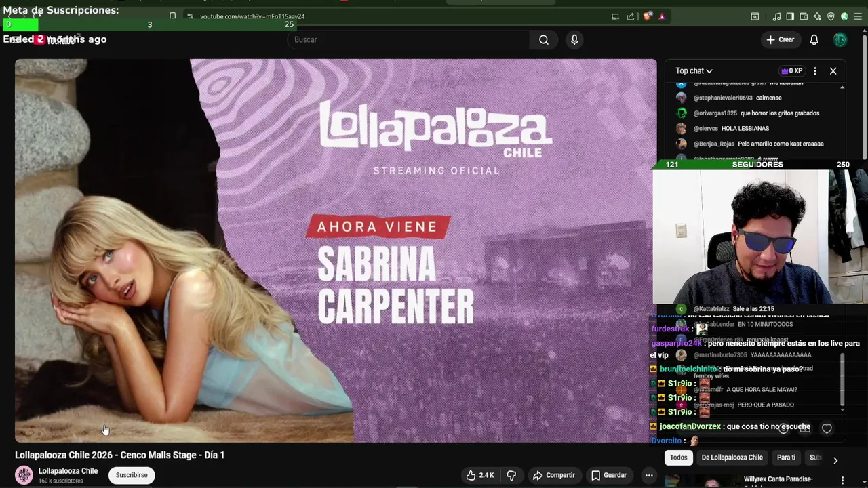Viewport: 868px width, 488px height.
Task: Start voice search with microphone icon
Action: coord(574,40)
